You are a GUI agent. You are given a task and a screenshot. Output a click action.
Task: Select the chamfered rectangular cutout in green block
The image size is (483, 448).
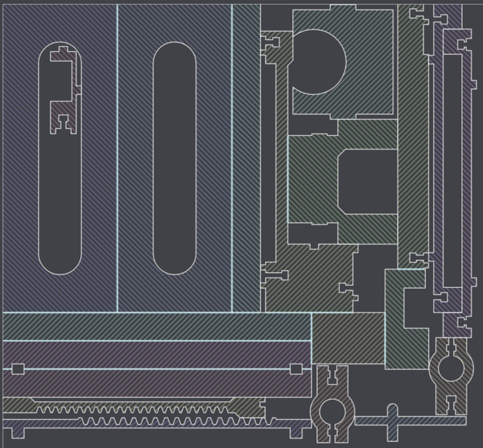(x=368, y=182)
